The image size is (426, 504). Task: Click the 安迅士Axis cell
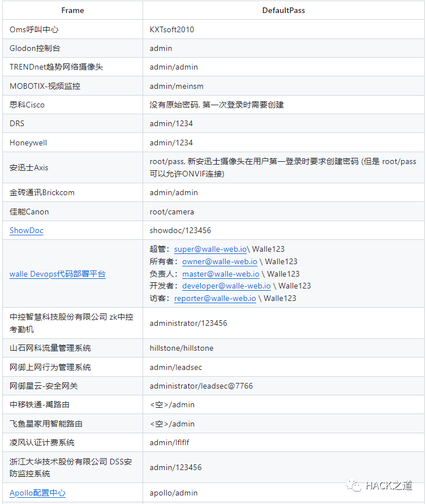(72, 167)
